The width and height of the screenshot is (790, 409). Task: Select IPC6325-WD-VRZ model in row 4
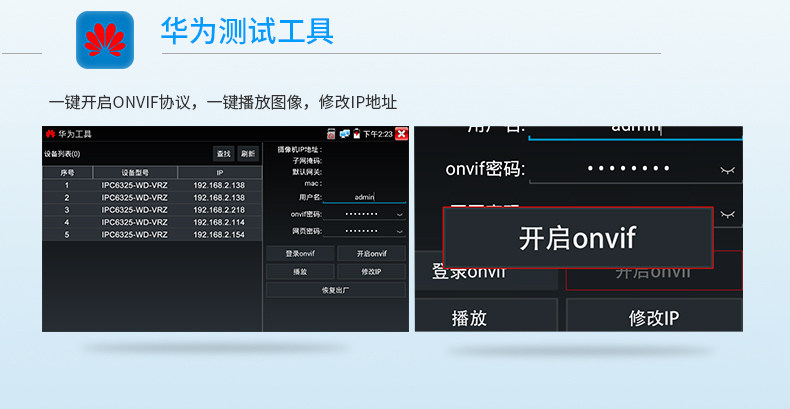click(135, 222)
